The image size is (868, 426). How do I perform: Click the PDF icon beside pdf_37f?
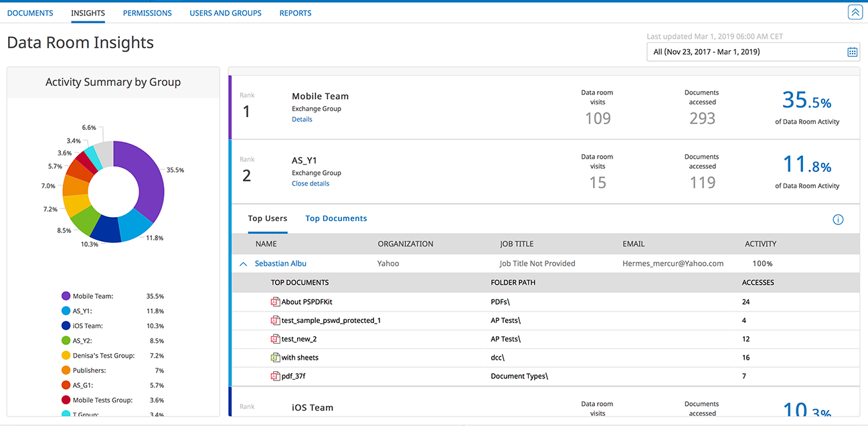275,376
